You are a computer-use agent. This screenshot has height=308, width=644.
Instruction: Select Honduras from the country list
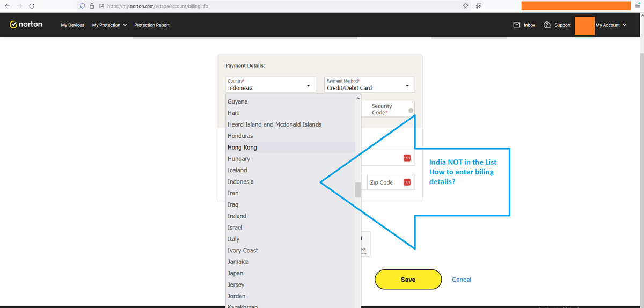click(290, 136)
